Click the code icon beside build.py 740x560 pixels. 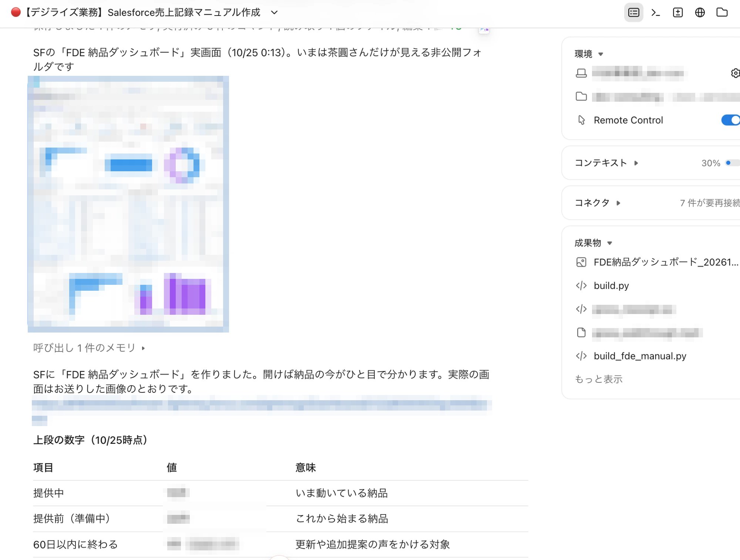pos(581,286)
